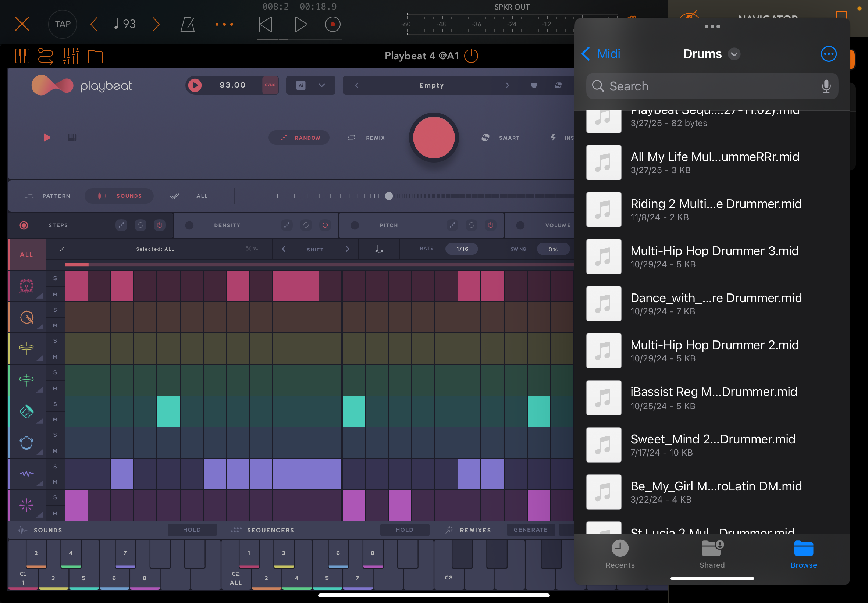Select the tambourine track icon
868x603 pixels.
pos(26,442)
